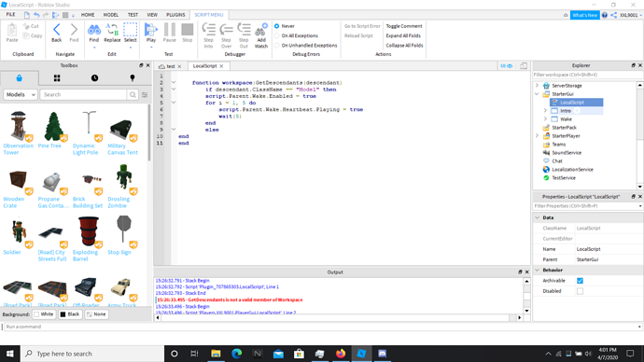Click the Toolbox search input field
This screenshot has width=644, height=362.
coord(83,95)
